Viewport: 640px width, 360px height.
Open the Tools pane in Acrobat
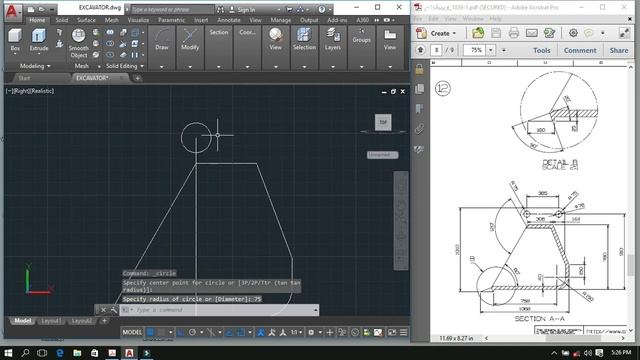click(x=542, y=50)
